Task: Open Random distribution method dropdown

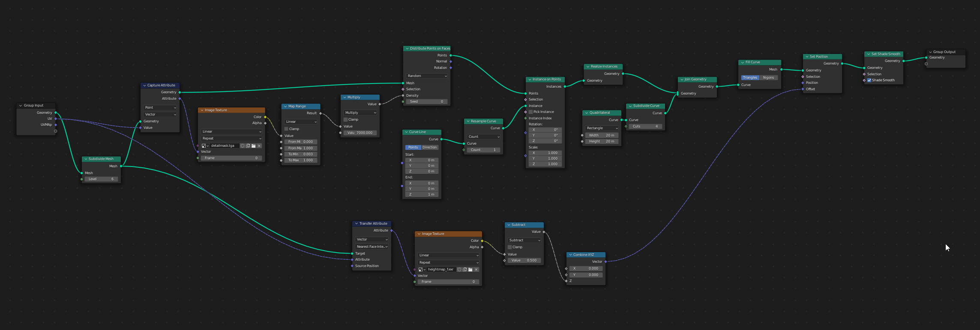Action: click(427, 76)
